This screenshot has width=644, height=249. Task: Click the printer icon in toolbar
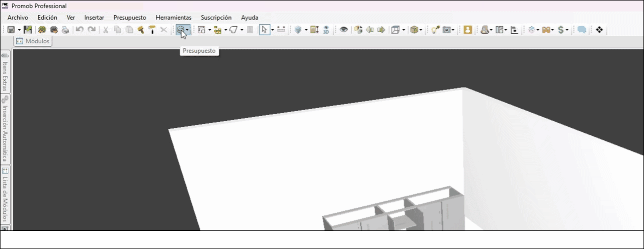pos(65,30)
